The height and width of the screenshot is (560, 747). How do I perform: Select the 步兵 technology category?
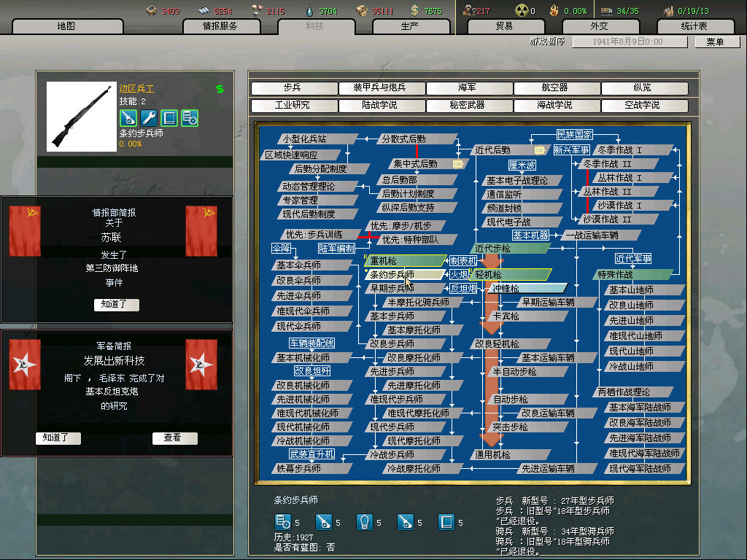pyautogui.click(x=294, y=87)
